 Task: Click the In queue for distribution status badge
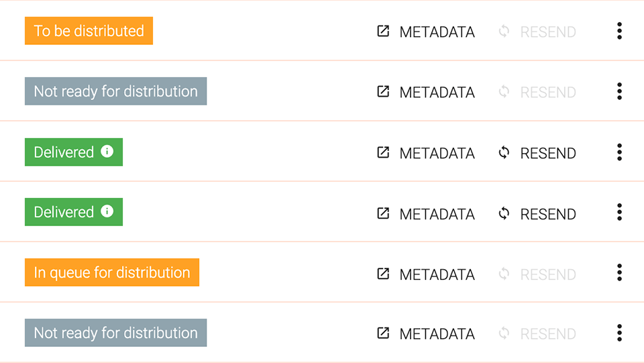pos(112,272)
